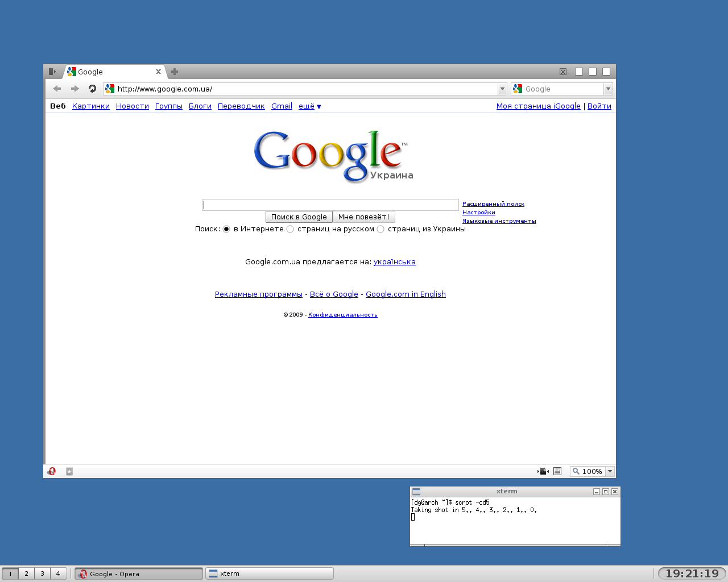Open the Новости link
The height and width of the screenshot is (582, 728).
click(x=133, y=106)
